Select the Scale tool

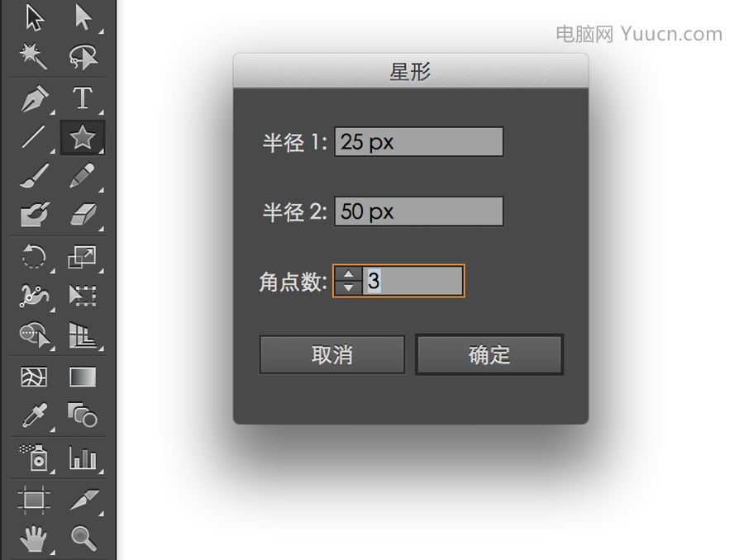(82, 257)
